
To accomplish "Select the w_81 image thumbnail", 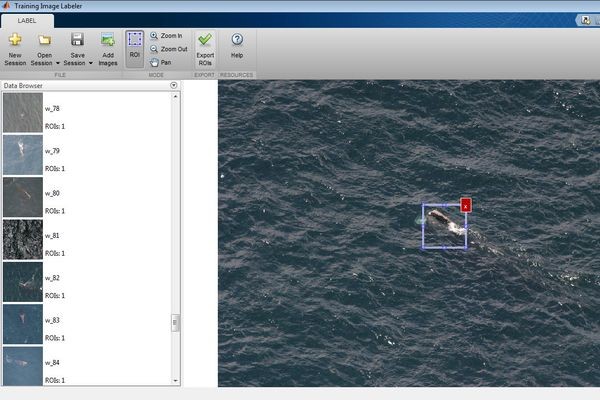I will (22, 240).
